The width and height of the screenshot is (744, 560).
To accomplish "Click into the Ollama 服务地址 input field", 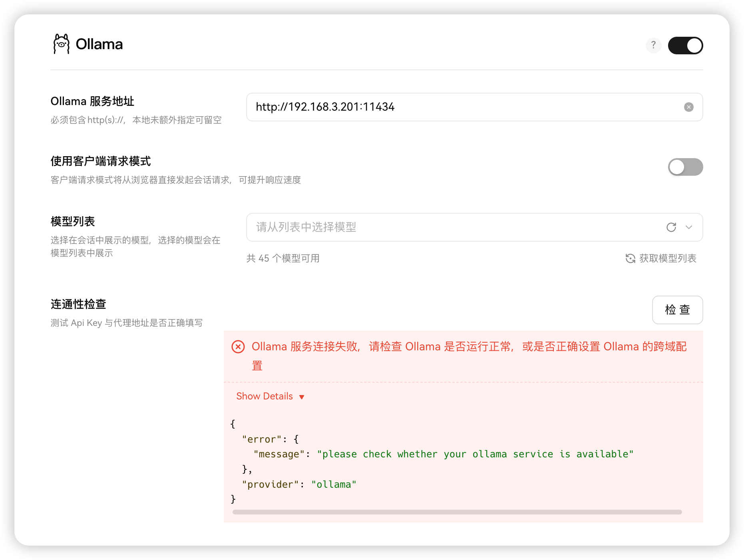I will click(x=474, y=107).
